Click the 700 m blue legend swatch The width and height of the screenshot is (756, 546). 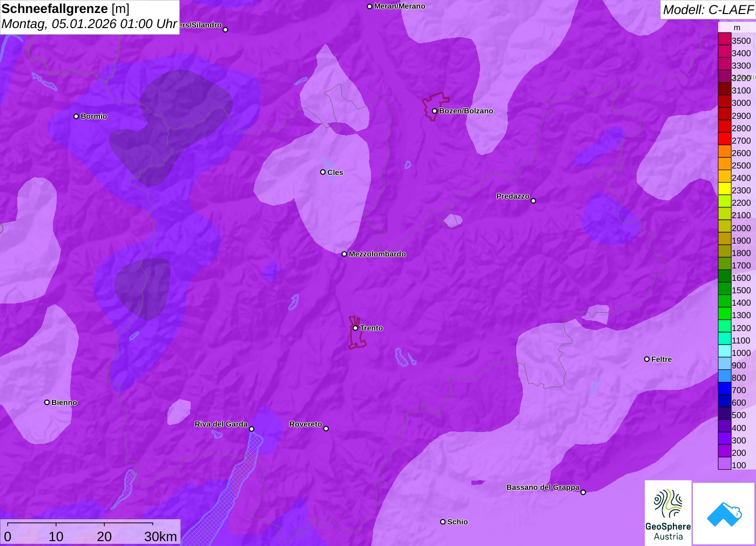725,388
